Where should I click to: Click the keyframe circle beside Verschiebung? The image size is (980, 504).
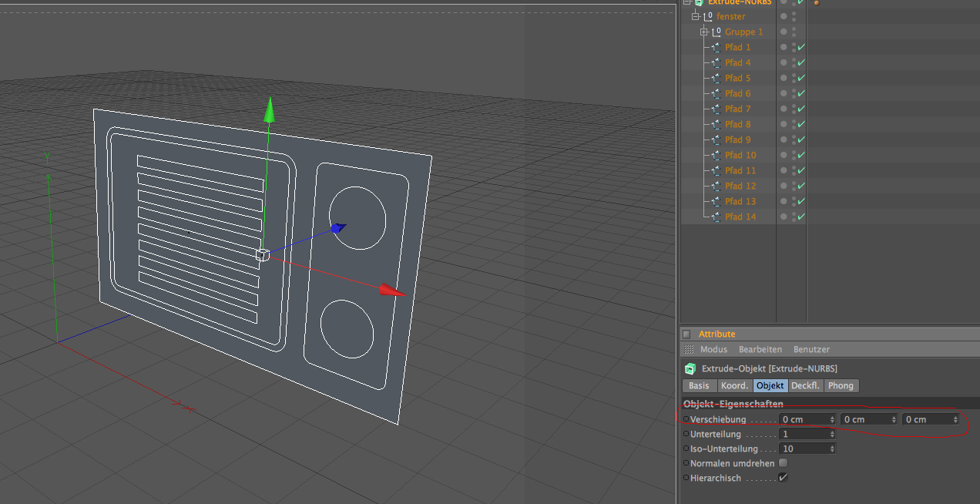[686, 419]
